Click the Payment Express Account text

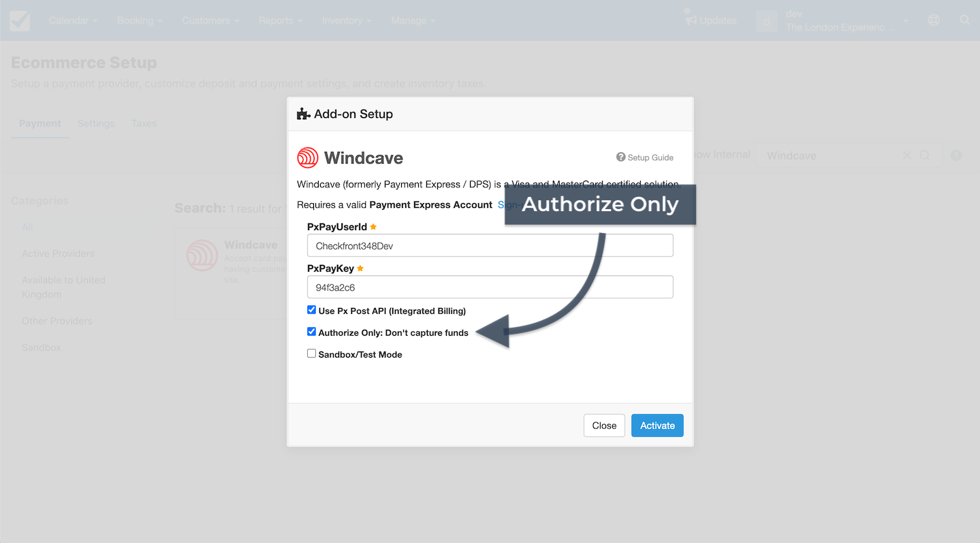430,204
